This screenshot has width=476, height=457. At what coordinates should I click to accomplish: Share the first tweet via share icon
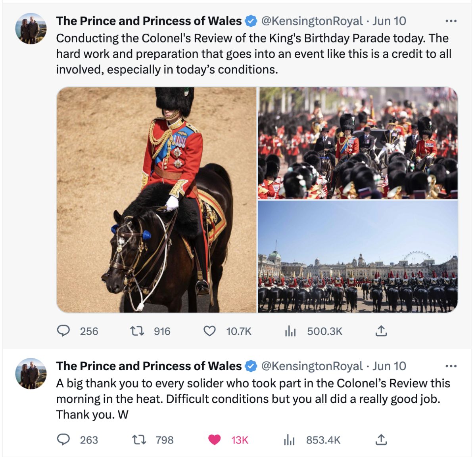coord(381,331)
